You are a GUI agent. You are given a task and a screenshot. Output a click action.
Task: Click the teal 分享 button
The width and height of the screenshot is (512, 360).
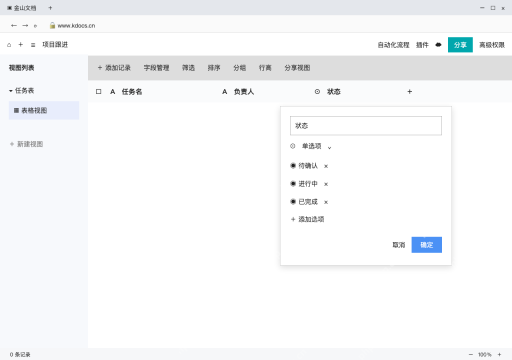click(x=460, y=45)
